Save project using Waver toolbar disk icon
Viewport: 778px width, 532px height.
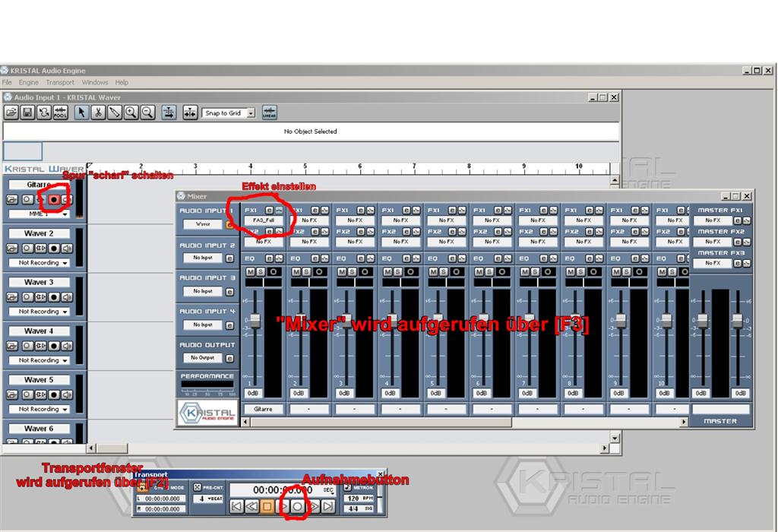click(x=27, y=113)
